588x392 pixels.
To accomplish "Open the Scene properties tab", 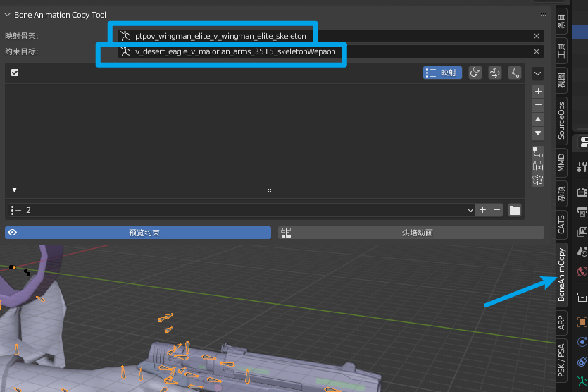I will click(582, 251).
